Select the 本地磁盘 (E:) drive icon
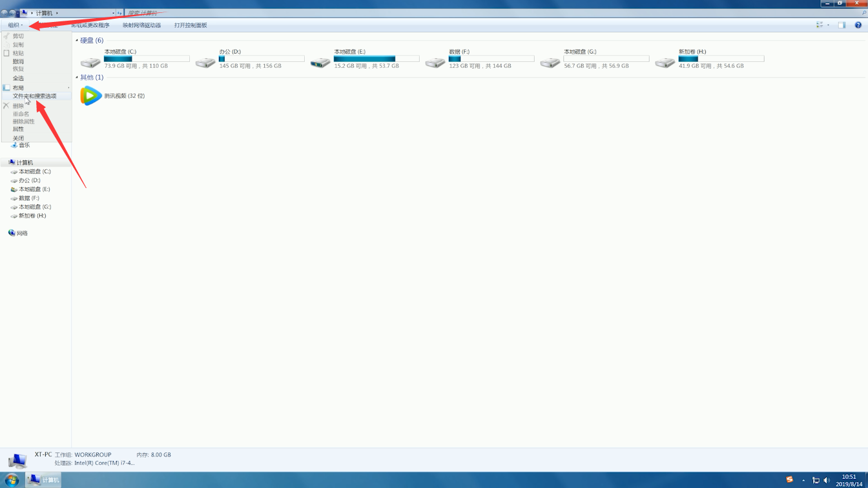This screenshot has width=868, height=488. (x=320, y=62)
